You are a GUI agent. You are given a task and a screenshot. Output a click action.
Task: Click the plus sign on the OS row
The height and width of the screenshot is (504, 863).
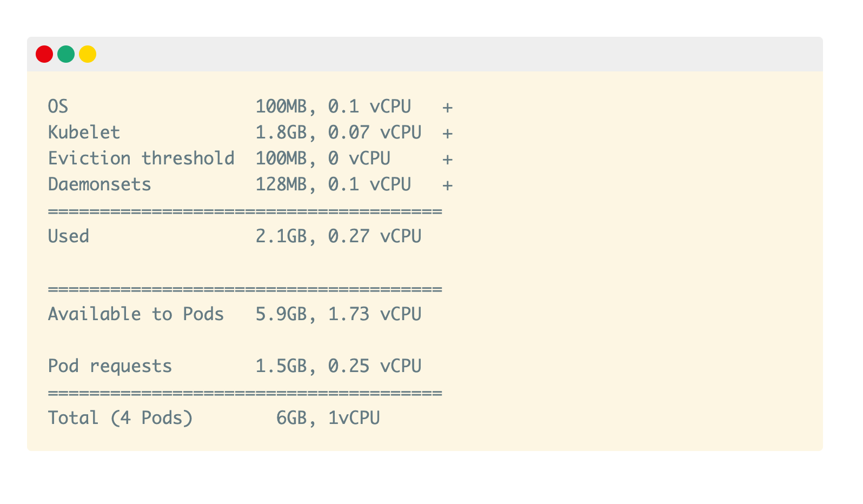click(447, 107)
